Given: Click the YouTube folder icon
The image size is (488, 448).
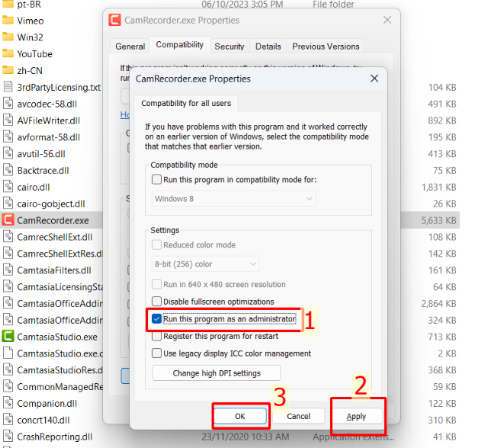Looking at the screenshot, I should pos(8,54).
